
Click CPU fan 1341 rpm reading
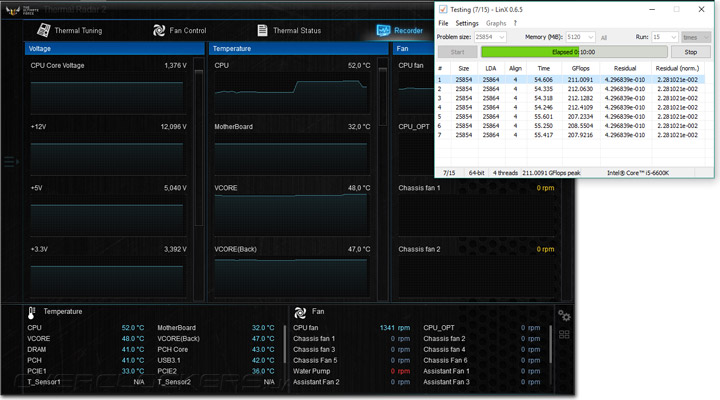(x=395, y=328)
